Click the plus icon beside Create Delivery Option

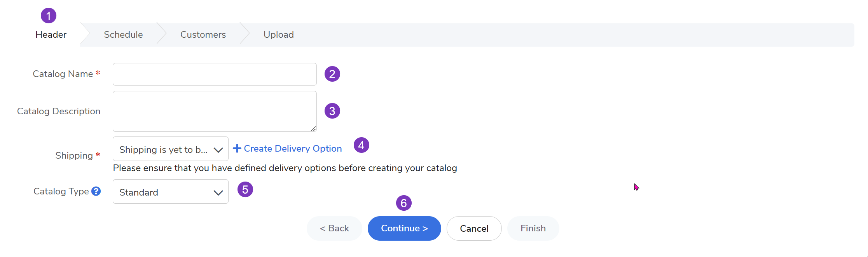237,149
